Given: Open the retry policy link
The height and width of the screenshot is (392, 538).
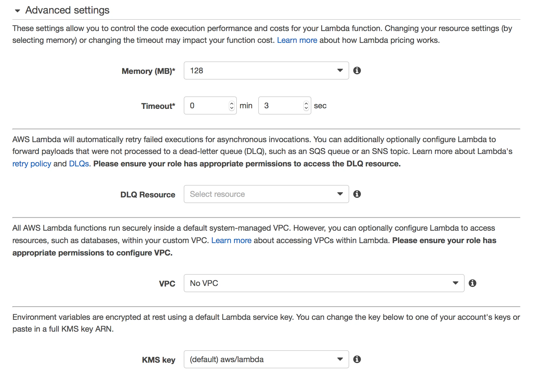Looking at the screenshot, I should click(32, 164).
